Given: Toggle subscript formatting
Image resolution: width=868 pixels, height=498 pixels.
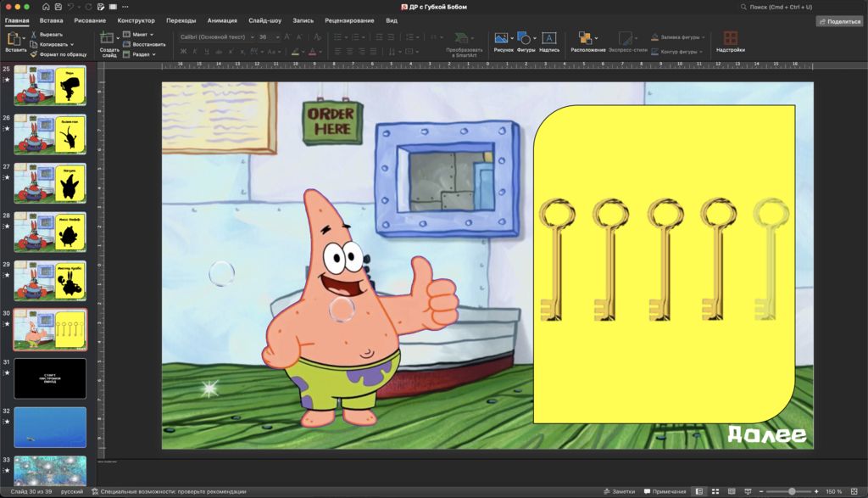Looking at the screenshot, I should click(242, 52).
